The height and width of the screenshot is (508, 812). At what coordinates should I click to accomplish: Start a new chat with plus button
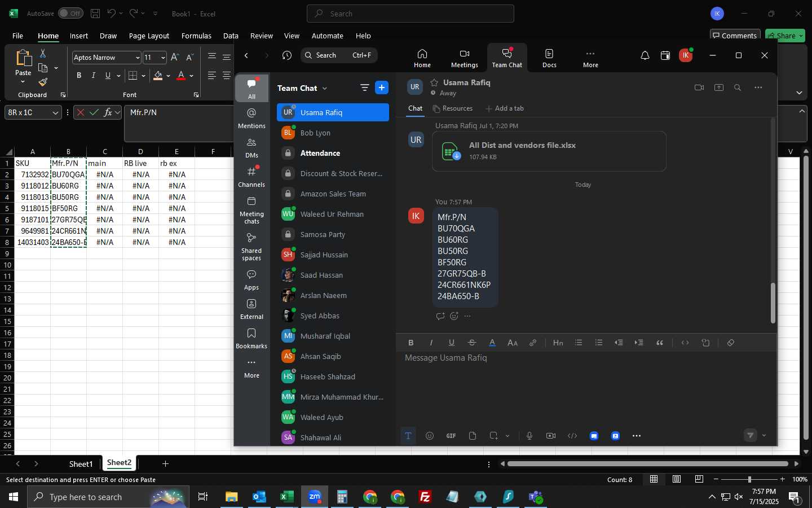point(382,87)
